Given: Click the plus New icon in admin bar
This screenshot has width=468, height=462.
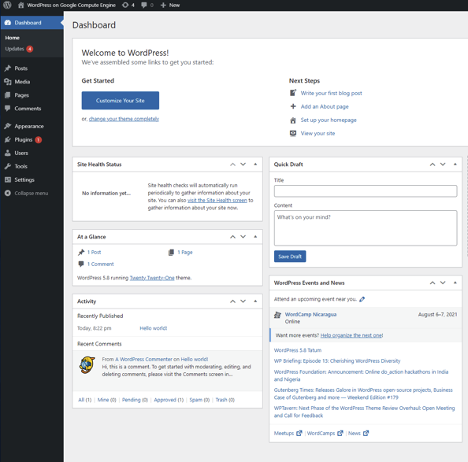Looking at the screenshot, I should pos(163,5).
